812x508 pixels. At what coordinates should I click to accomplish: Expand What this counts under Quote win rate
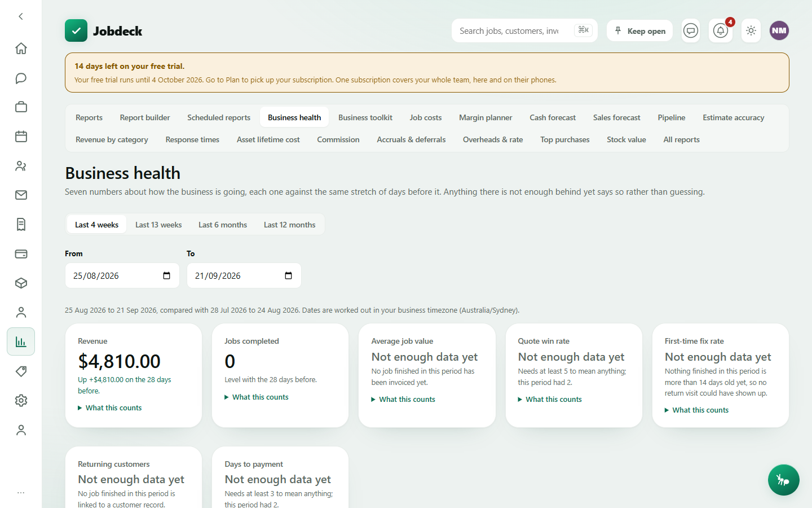[x=550, y=399]
